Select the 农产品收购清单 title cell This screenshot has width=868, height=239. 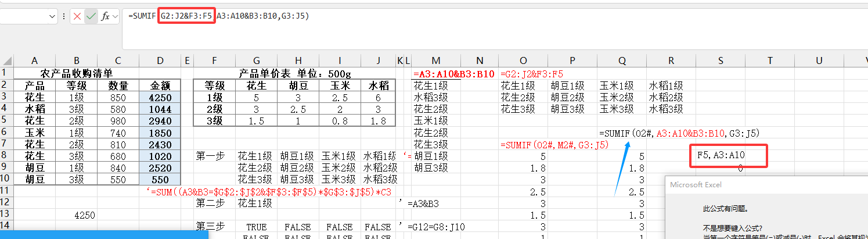pyautogui.click(x=76, y=74)
